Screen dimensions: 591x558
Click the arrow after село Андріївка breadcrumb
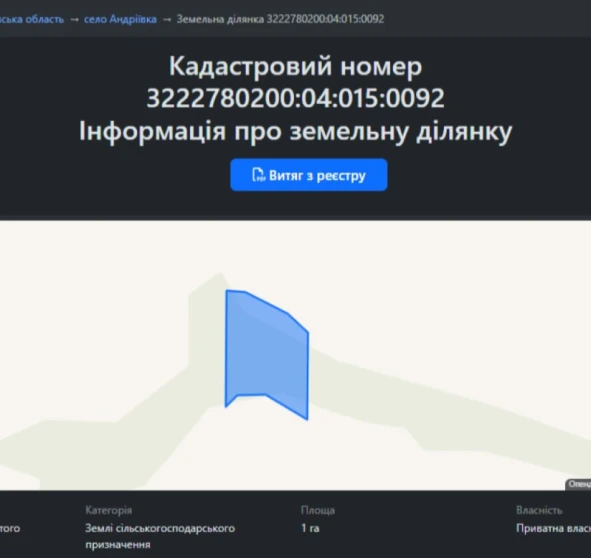(x=167, y=19)
